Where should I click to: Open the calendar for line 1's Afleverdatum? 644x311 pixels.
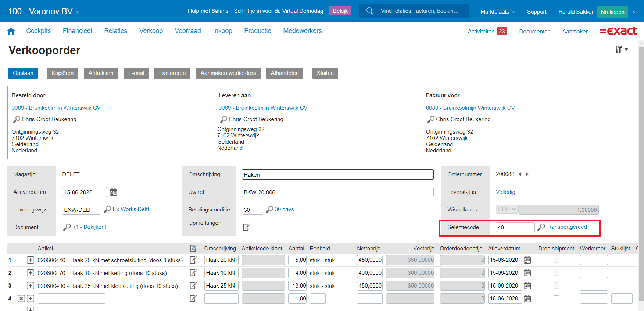coord(527,260)
